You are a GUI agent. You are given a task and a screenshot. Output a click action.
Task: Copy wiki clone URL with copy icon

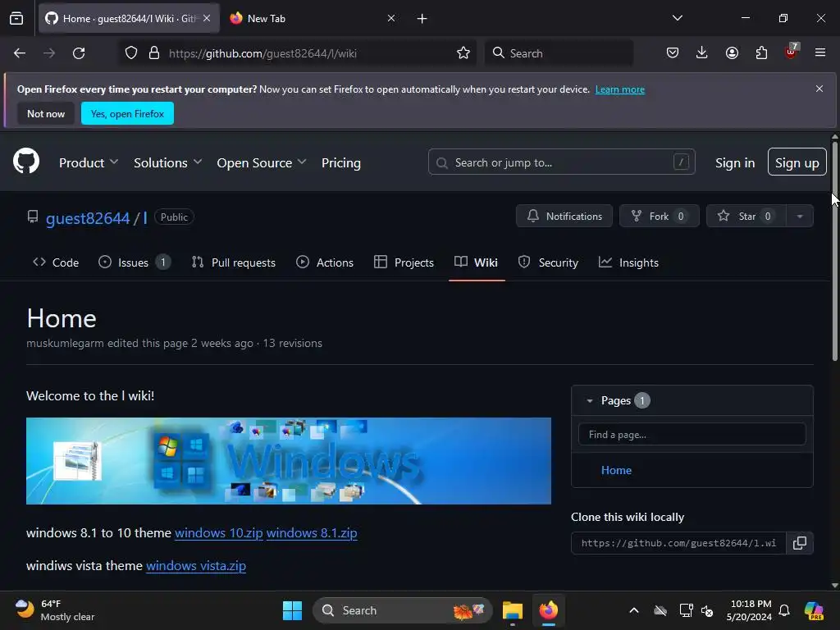799,543
